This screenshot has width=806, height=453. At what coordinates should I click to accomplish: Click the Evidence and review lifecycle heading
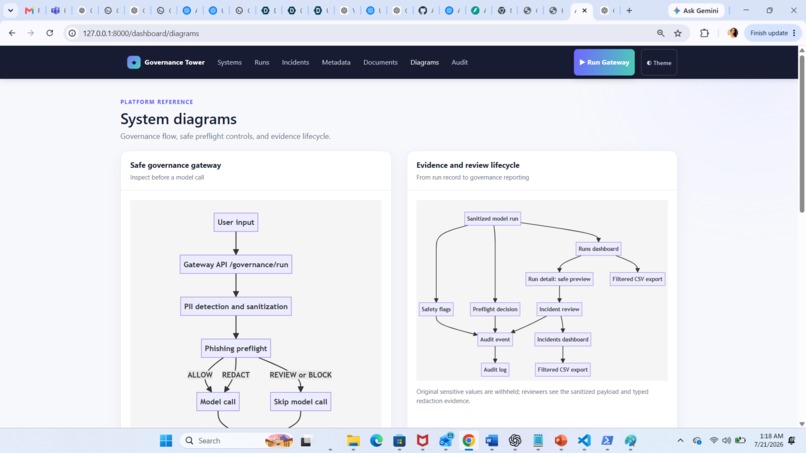click(x=468, y=165)
